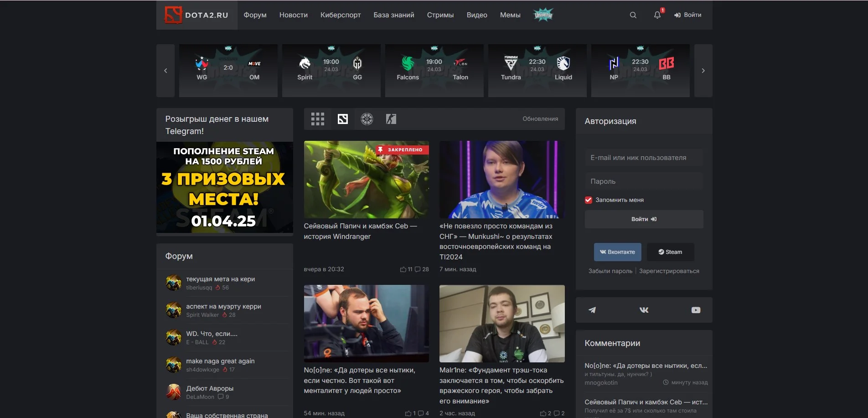The width and height of the screenshot is (868, 418).
Task: Open site search via magnifier icon
Action: click(633, 15)
